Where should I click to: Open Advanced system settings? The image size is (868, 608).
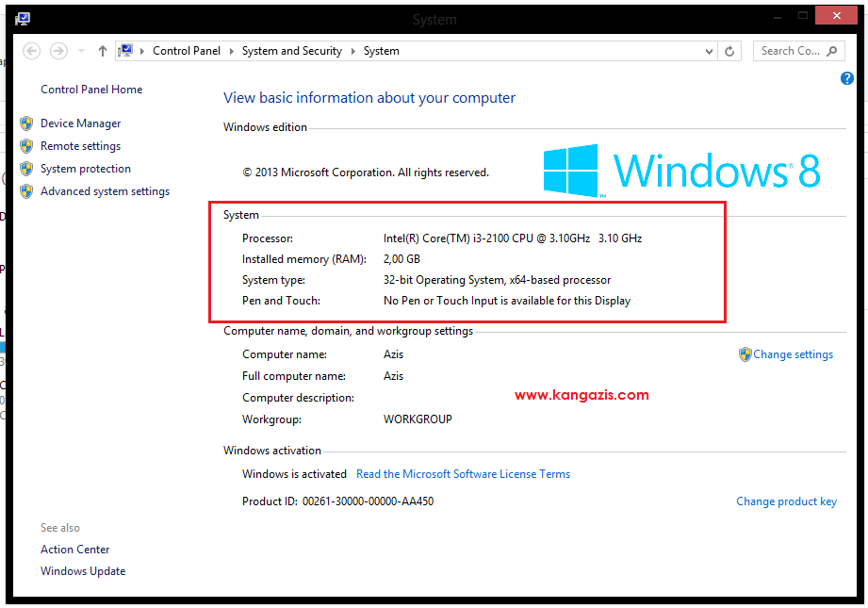click(106, 191)
